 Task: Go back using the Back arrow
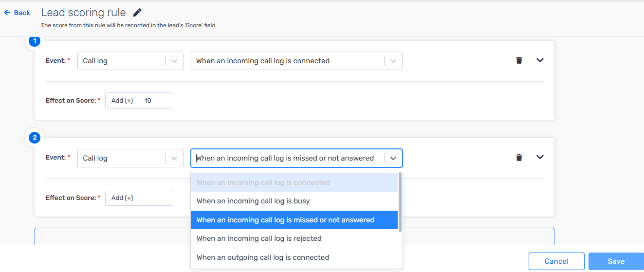click(17, 13)
